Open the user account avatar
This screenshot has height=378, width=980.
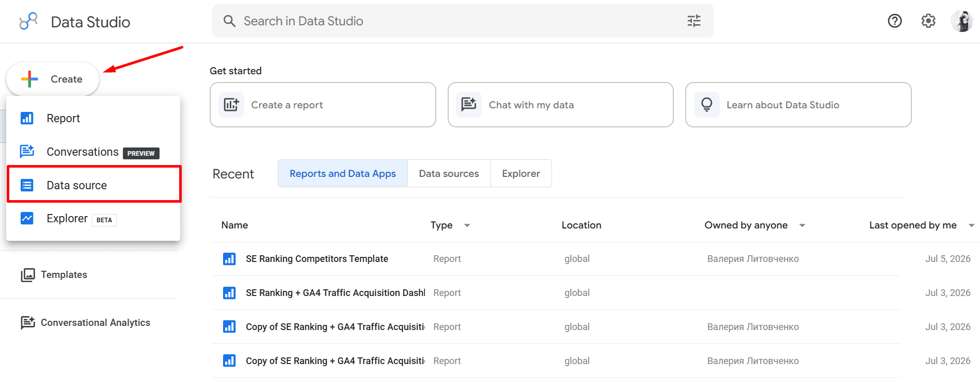coord(962,21)
